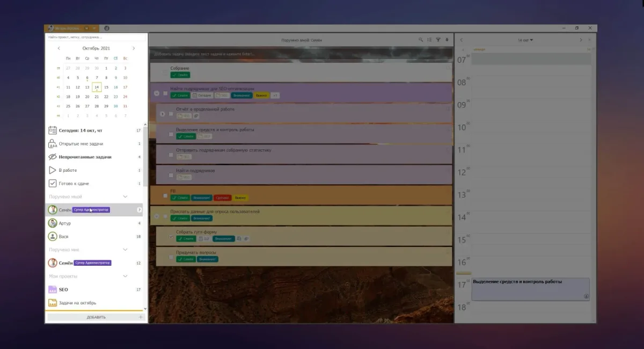
Task: Expand the Отчёт о проделанной работе subtask
Action: (x=163, y=114)
